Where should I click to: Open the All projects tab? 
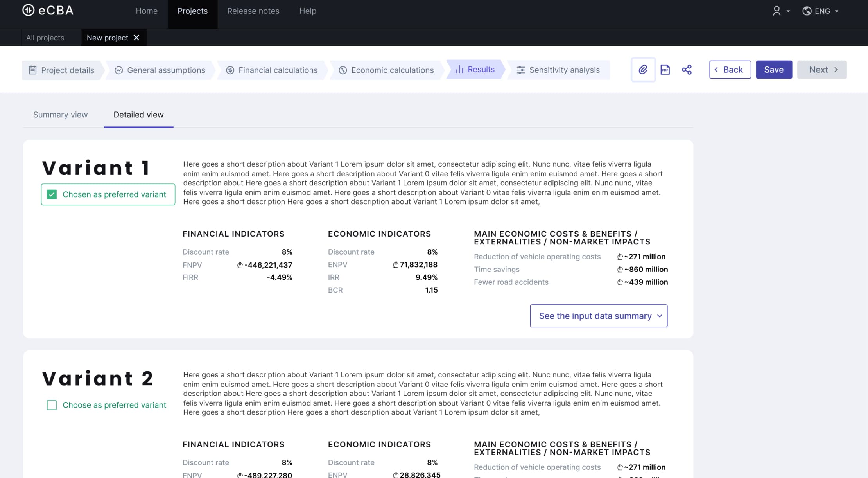pyautogui.click(x=45, y=38)
